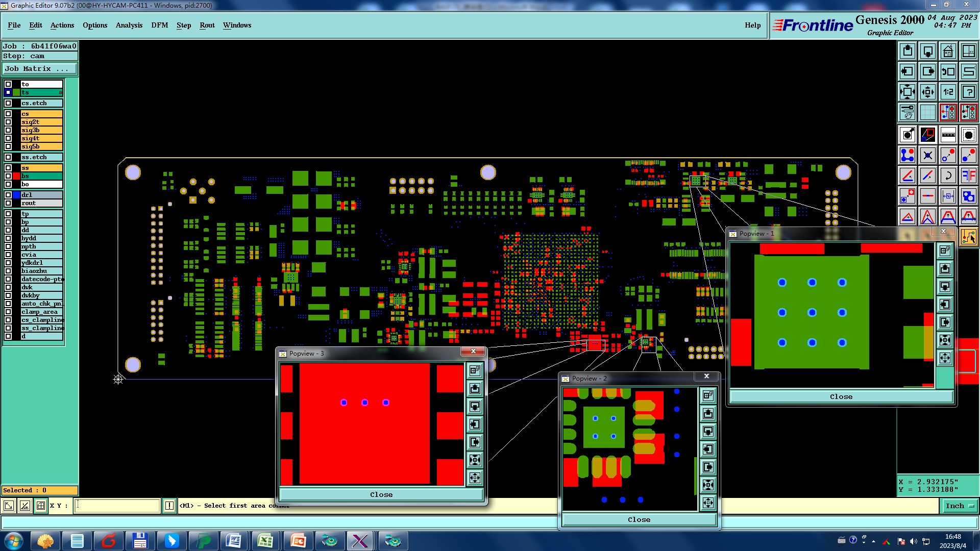Click the home view icon
The image size is (980, 551).
coord(948,51)
